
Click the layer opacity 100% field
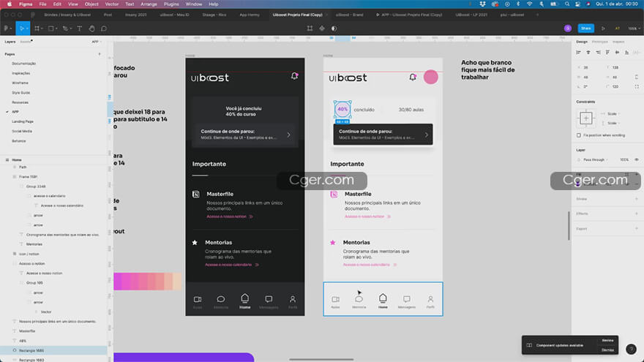pyautogui.click(x=624, y=159)
